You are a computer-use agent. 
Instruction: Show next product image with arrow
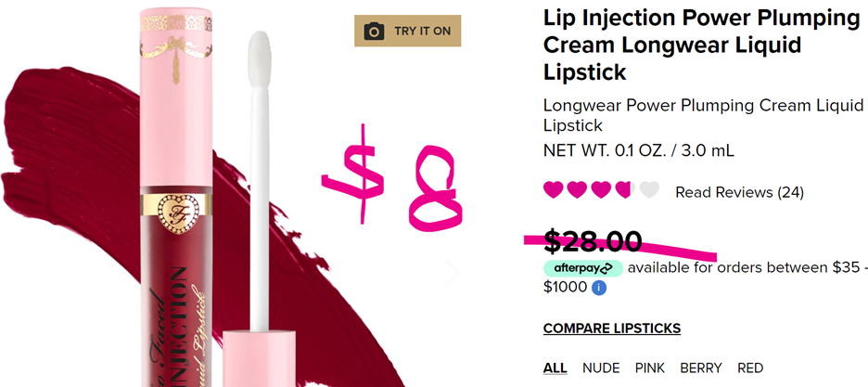pyautogui.click(x=452, y=272)
